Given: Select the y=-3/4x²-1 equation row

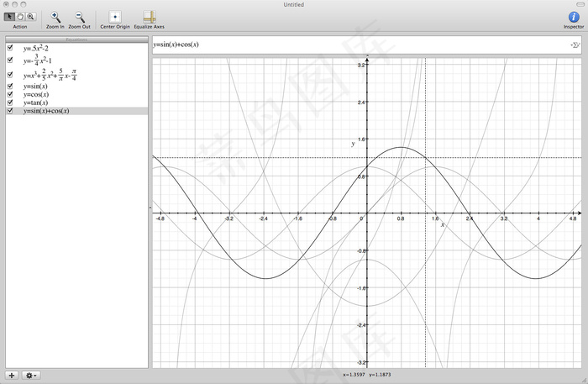Looking at the screenshot, I should [76, 60].
